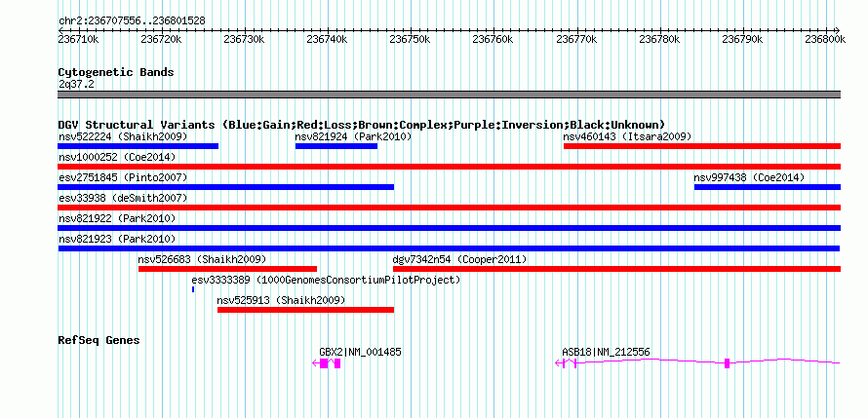
Task: Click the ASB18 gene transcript glyph
Action: coord(697,362)
